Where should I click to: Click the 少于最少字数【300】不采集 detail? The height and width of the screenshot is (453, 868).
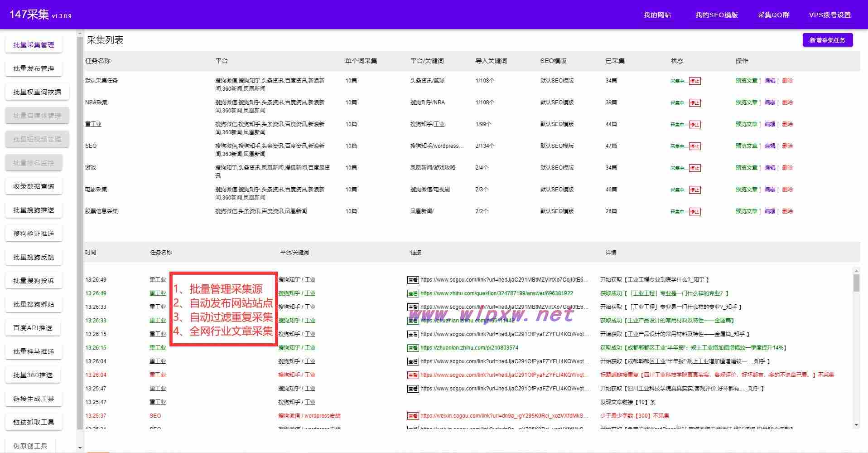pyautogui.click(x=634, y=416)
